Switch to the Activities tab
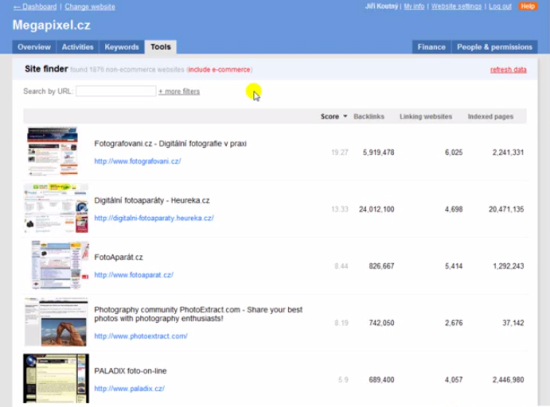 click(x=78, y=47)
